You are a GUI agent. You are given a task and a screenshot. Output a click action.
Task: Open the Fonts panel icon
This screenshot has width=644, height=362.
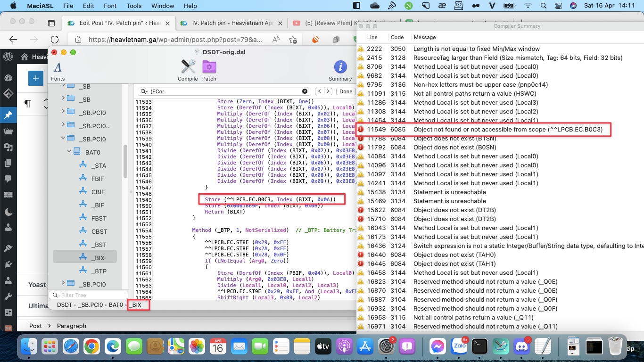tap(58, 68)
